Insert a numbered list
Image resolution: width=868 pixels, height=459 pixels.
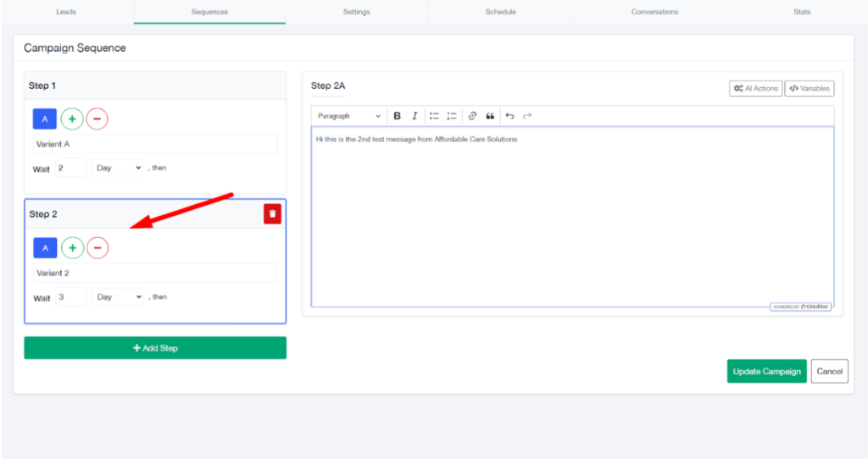tap(452, 116)
